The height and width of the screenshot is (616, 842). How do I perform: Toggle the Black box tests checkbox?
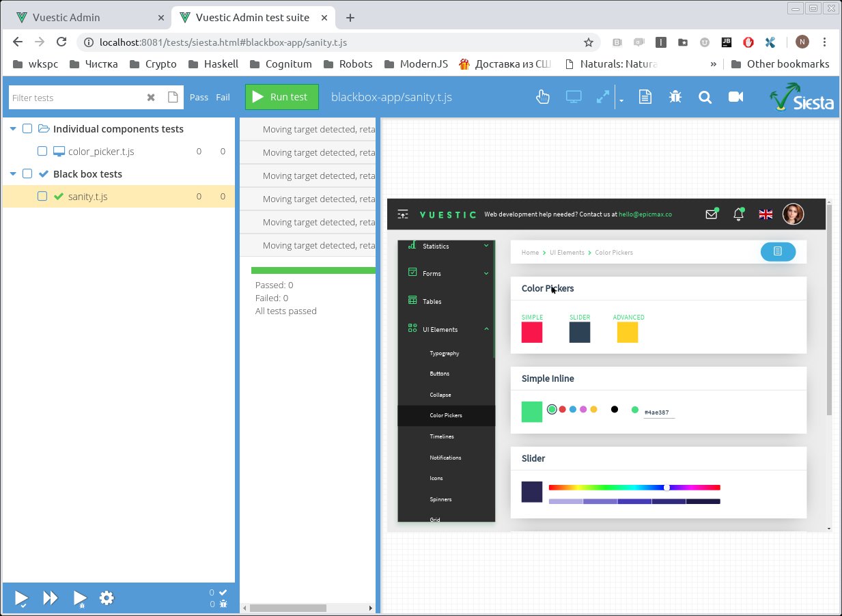point(27,174)
